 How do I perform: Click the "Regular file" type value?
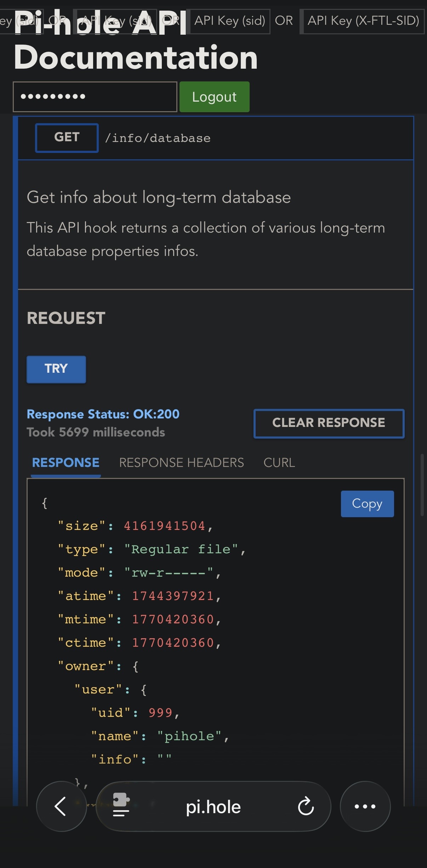point(181,549)
